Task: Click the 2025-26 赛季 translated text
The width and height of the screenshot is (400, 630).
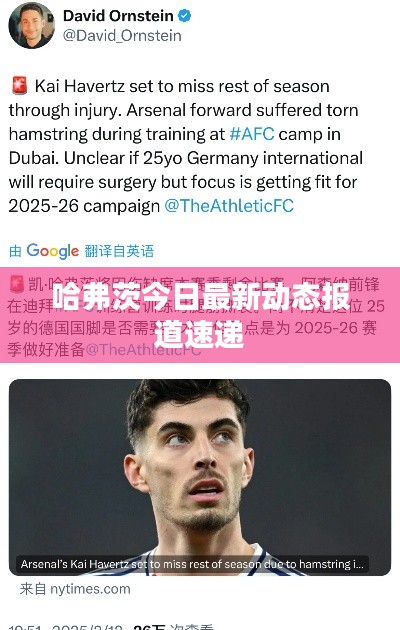Action: tap(336, 328)
